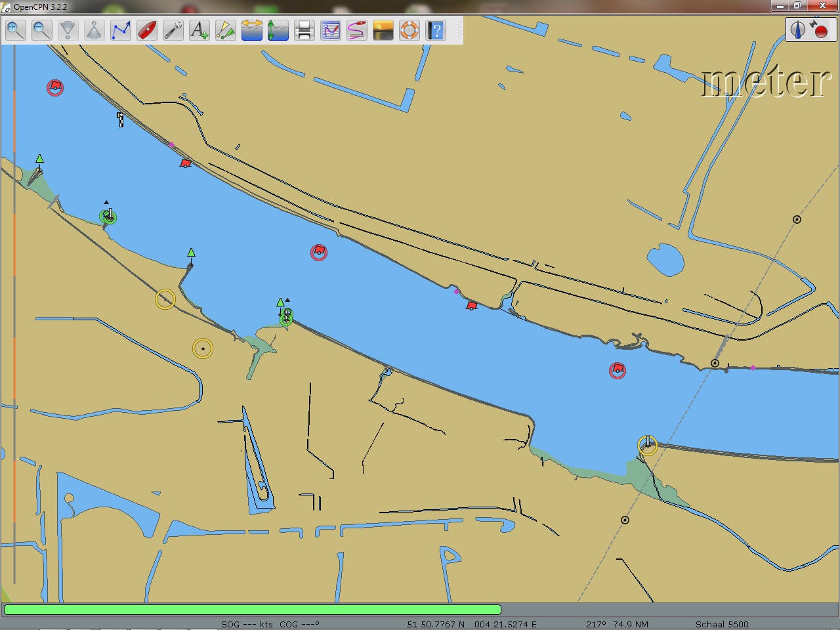Toggle Auto Follow with the red boat icon
840x630 pixels.
[147, 30]
